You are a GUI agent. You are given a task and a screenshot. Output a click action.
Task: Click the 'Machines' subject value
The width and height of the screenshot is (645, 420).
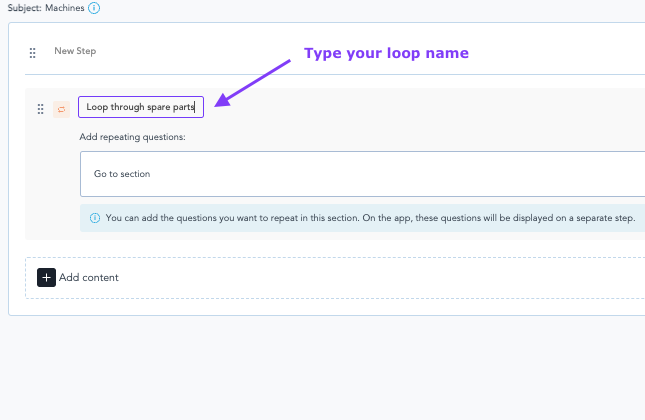(65, 8)
